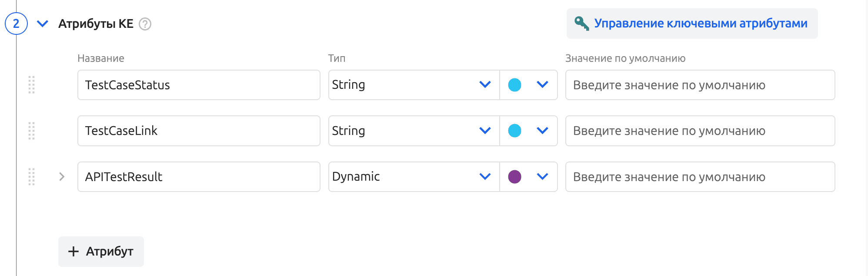Collapse the Атрибуты КЕ section
Screen dimensions: 868x276
click(43, 24)
